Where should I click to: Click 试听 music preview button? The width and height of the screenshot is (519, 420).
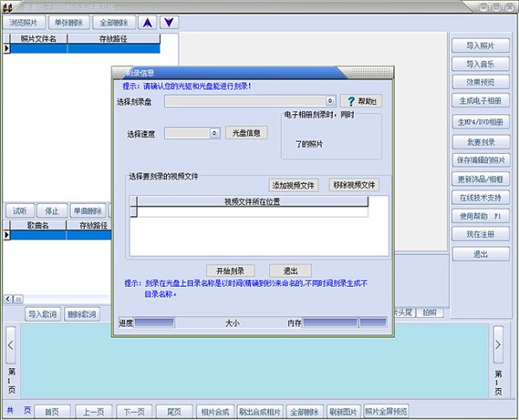(x=20, y=211)
